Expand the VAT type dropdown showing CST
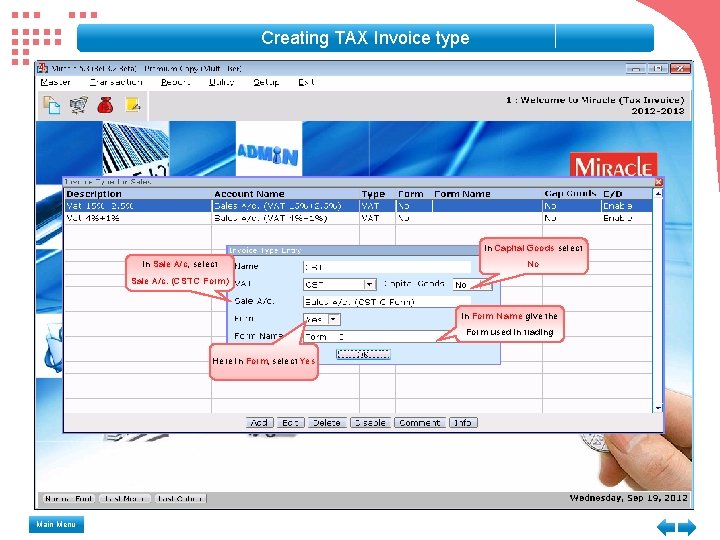 pyautogui.click(x=370, y=284)
